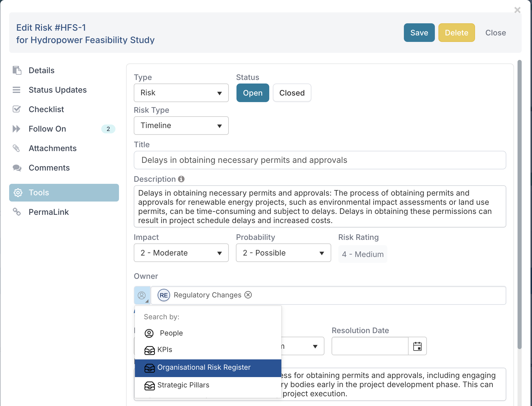This screenshot has width=532, height=406.
Task: Open the Comments section
Action: (64, 168)
